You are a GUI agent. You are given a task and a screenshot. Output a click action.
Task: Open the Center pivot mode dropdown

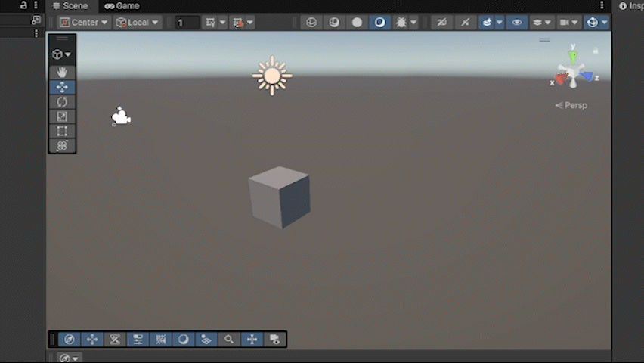[x=84, y=23]
